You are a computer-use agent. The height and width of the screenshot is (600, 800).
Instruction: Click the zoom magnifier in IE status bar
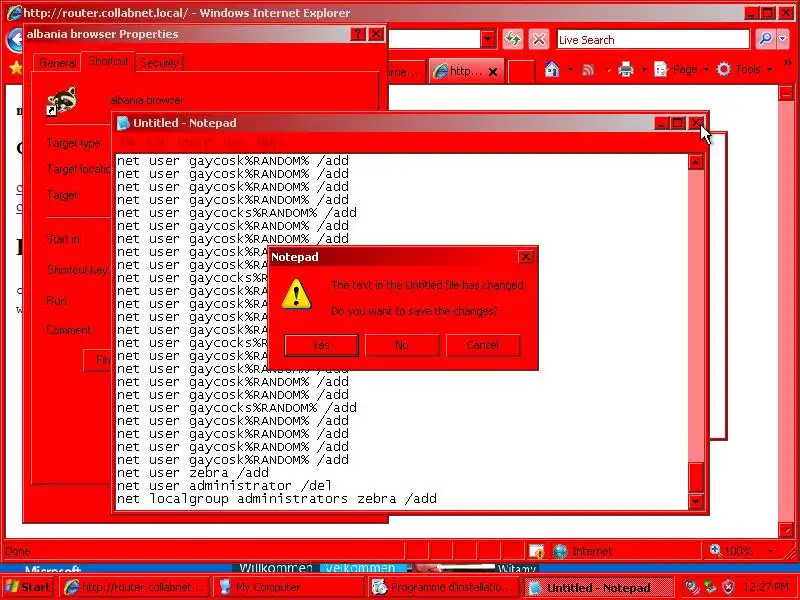pyautogui.click(x=715, y=550)
